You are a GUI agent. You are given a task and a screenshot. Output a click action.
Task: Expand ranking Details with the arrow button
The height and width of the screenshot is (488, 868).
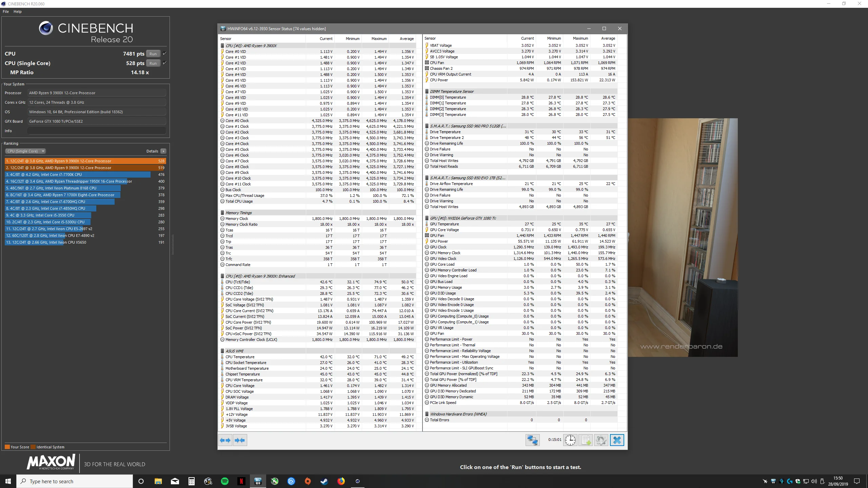pyautogui.click(x=163, y=151)
